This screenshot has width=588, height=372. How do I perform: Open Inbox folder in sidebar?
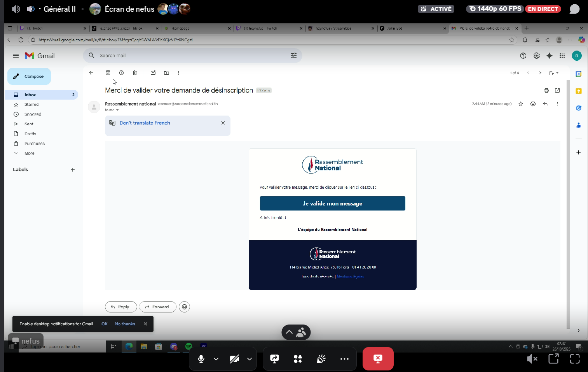(x=30, y=95)
